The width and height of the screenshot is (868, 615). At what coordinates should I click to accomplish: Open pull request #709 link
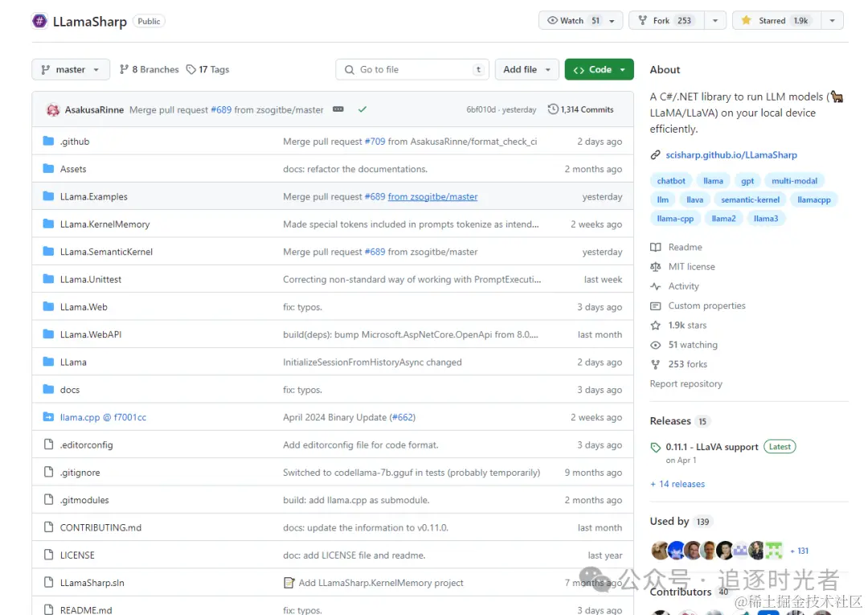tap(375, 141)
